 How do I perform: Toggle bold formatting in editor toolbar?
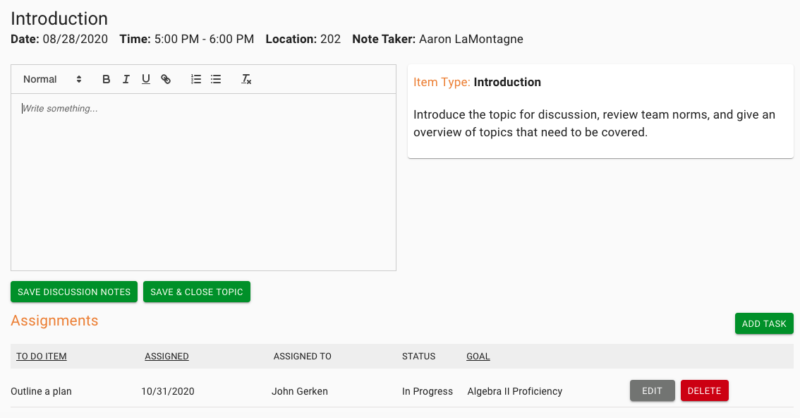coord(107,79)
